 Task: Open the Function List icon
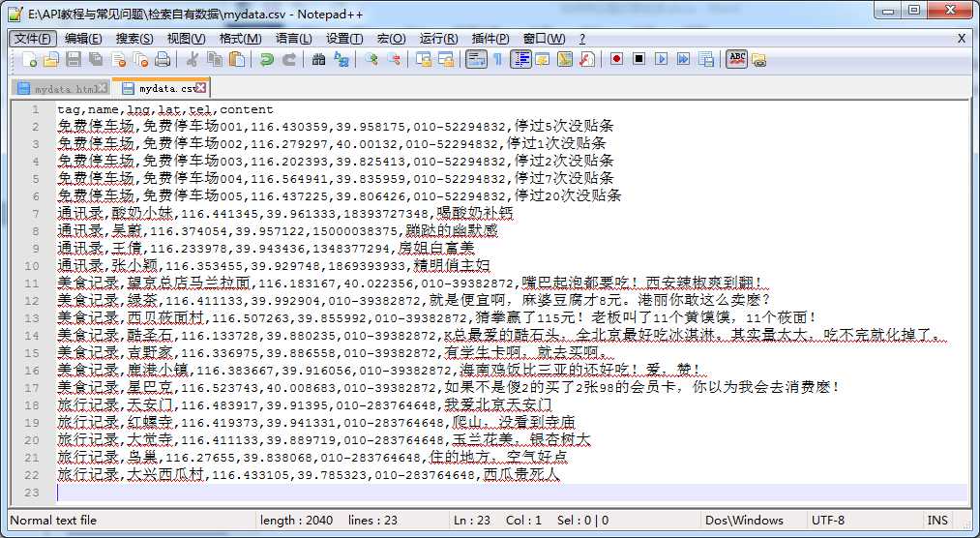(587, 59)
